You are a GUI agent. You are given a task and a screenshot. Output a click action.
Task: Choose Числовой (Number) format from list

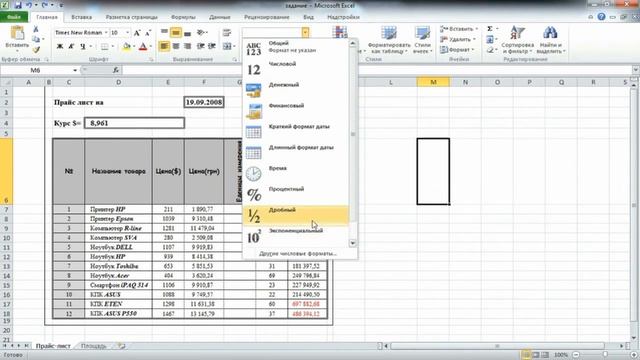click(x=296, y=70)
